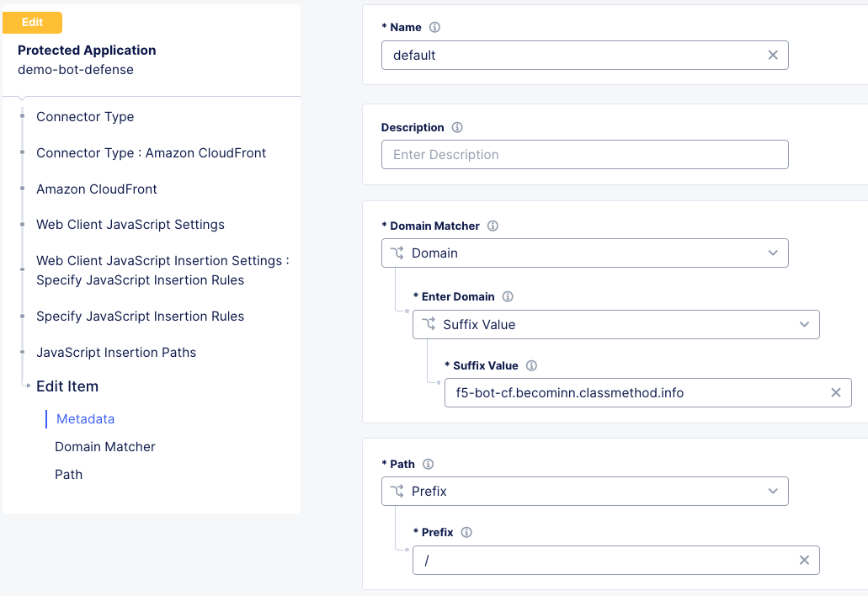Viewport: 868px width, 596px height.
Task: Select Domain Matcher in the sidebar
Action: 104,446
